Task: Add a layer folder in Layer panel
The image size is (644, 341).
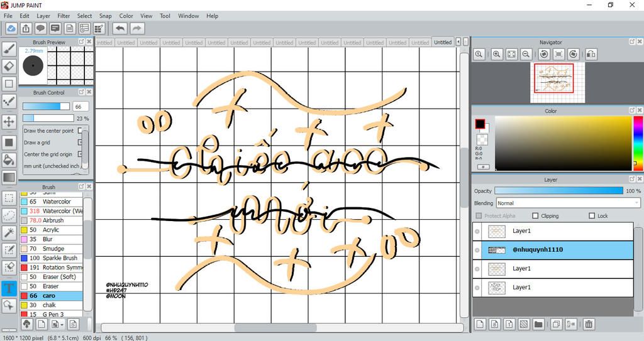Action: pos(538,324)
